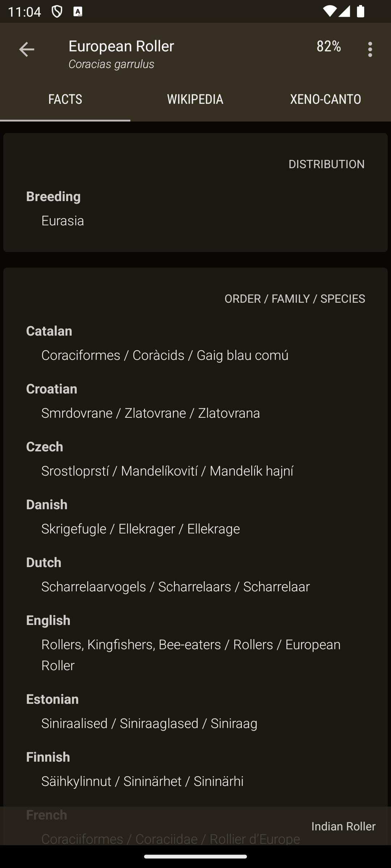Select the Breeding Eurasia distribution entry
Viewport: 391px width, 868px height.
tap(195, 208)
